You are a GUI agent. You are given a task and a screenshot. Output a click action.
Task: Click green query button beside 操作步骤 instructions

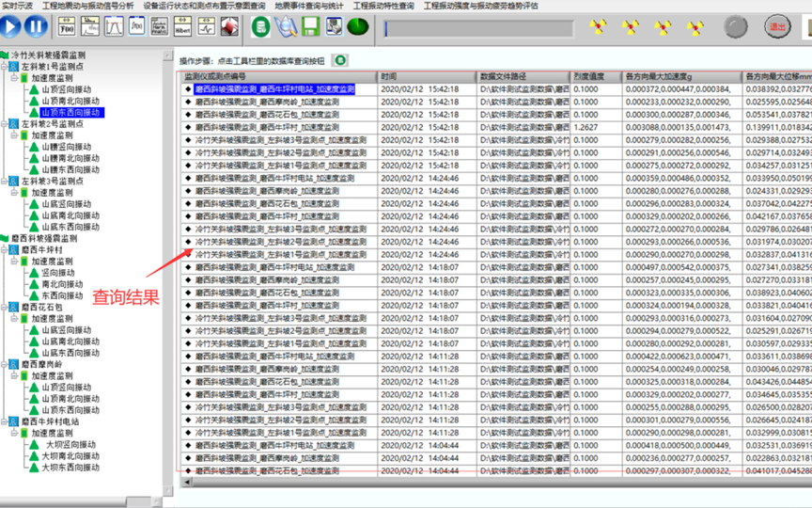[340, 59]
